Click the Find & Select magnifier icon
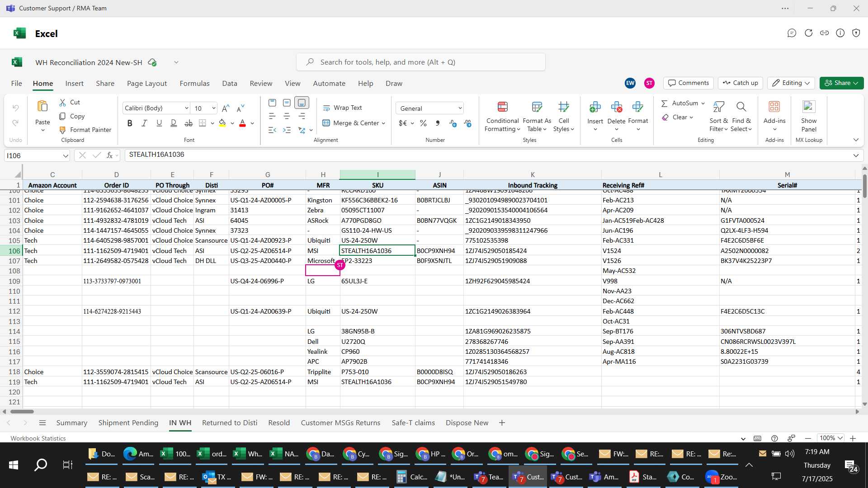The image size is (868, 488). pos(741,107)
